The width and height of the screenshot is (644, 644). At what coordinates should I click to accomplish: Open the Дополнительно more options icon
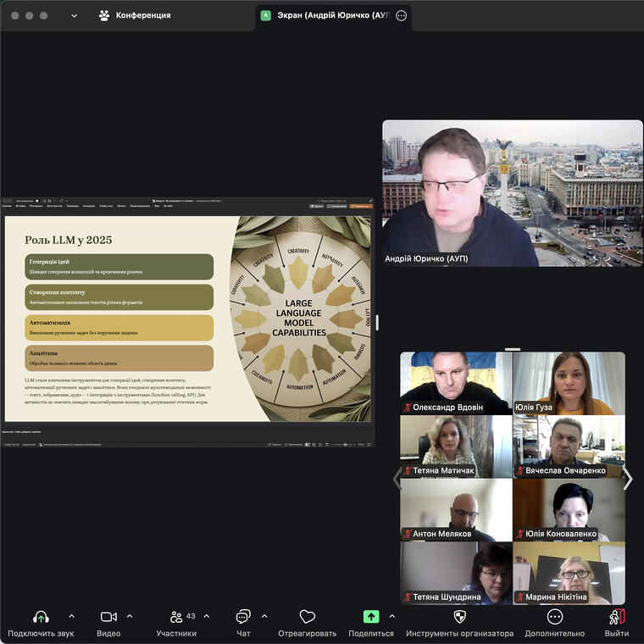click(554, 617)
